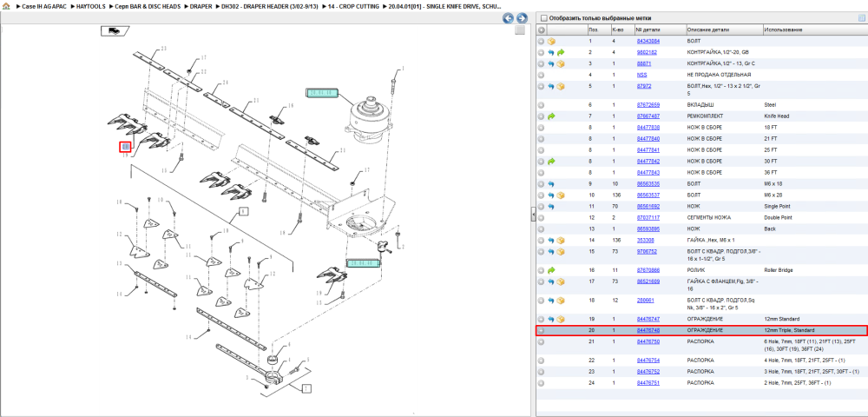This screenshot has height=417, width=868.
Task: Open the 'Case IH AG APAC' breadcrumb
Action: [43, 6]
